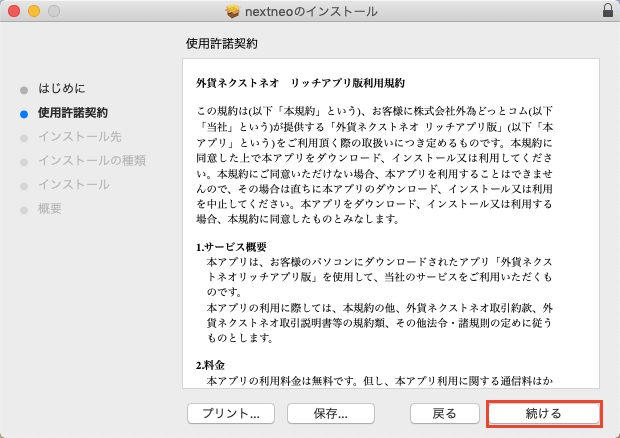Image resolution: width=620 pixels, height=438 pixels.
Task: Go back with the 戻る button
Action: click(x=444, y=413)
